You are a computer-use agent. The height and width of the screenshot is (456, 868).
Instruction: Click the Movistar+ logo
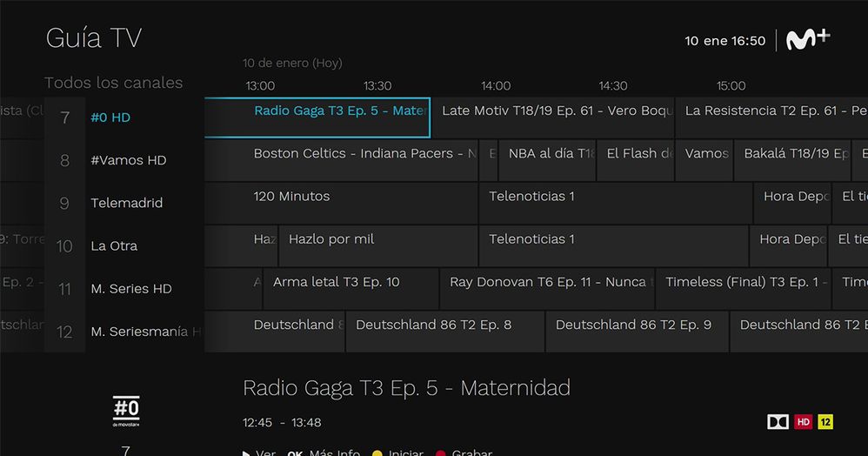coord(808,40)
